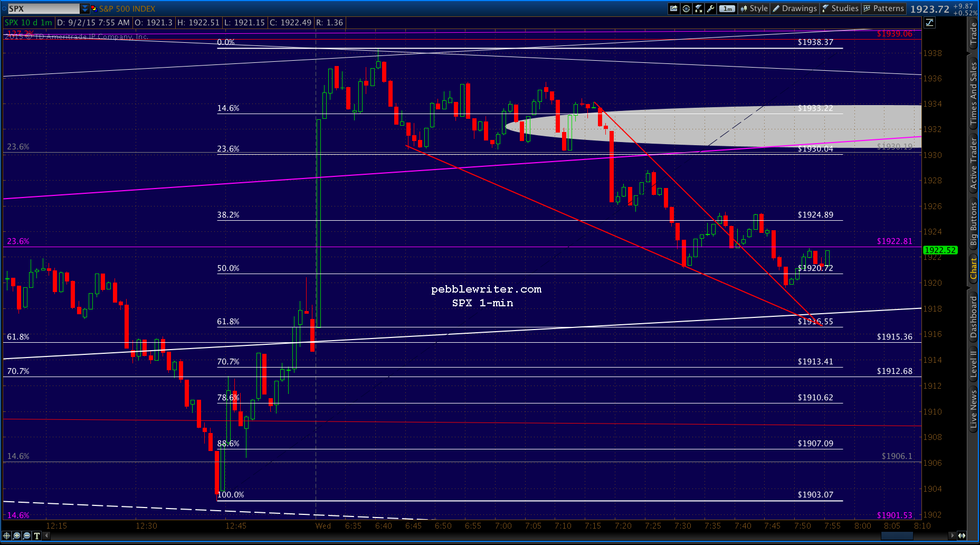This screenshot has width=980, height=545.
Task: Open the Times And Sales side tab
Action: click(x=974, y=93)
